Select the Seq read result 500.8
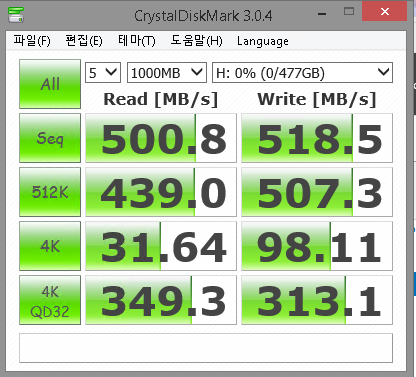The image size is (416, 377). 161,138
